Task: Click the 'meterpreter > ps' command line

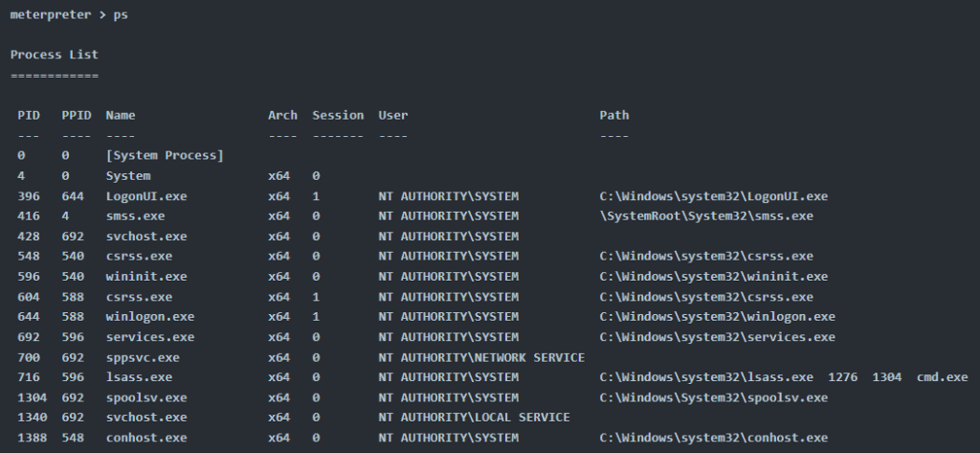Action: click(69, 14)
